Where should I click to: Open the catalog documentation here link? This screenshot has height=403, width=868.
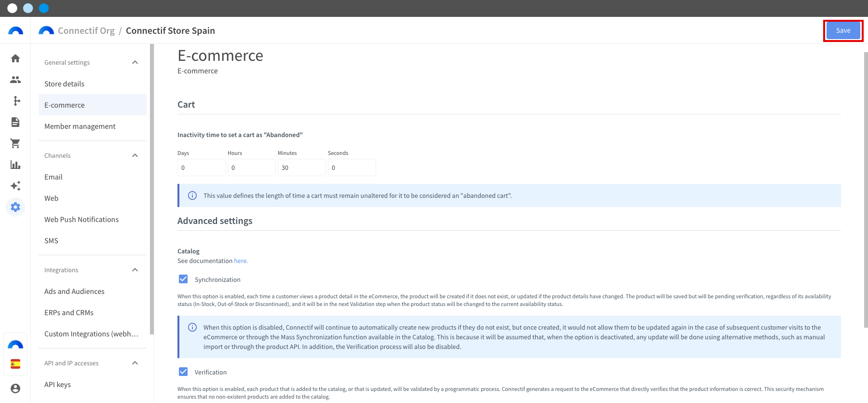pyautogui.click(x=241, y=261)
